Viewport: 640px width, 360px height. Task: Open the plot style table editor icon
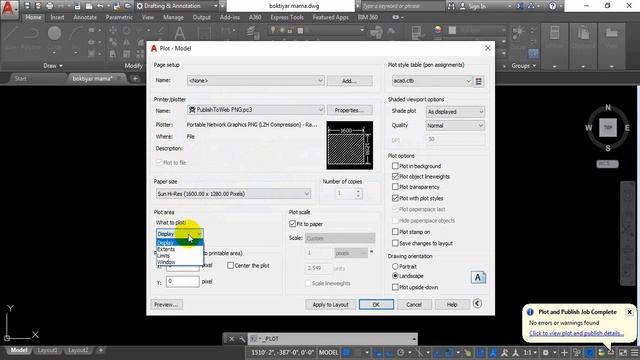[478, 81]
